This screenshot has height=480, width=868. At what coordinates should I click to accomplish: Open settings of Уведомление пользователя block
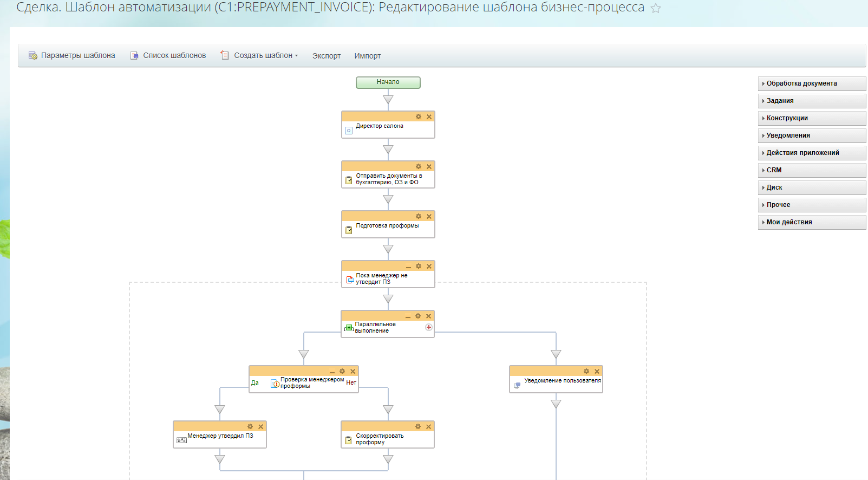pos(586,372)
